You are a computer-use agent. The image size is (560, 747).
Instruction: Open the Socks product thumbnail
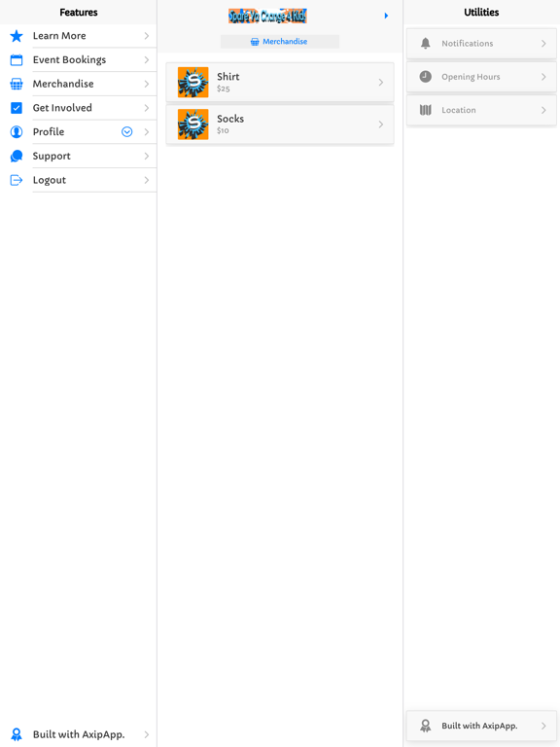point(192,124)
